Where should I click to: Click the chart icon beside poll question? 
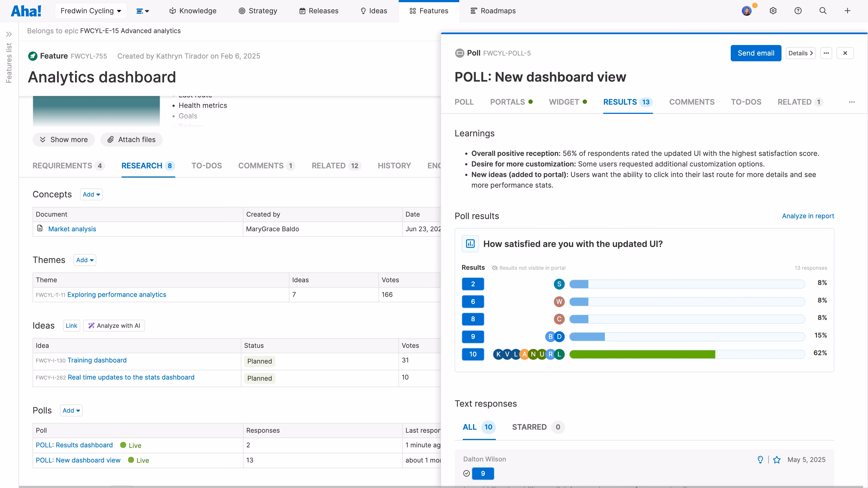click(x=470, y=244)
